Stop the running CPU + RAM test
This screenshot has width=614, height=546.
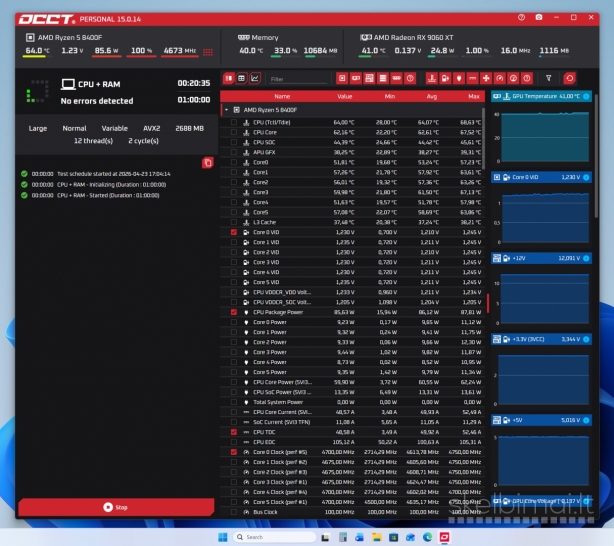[116, 507]
